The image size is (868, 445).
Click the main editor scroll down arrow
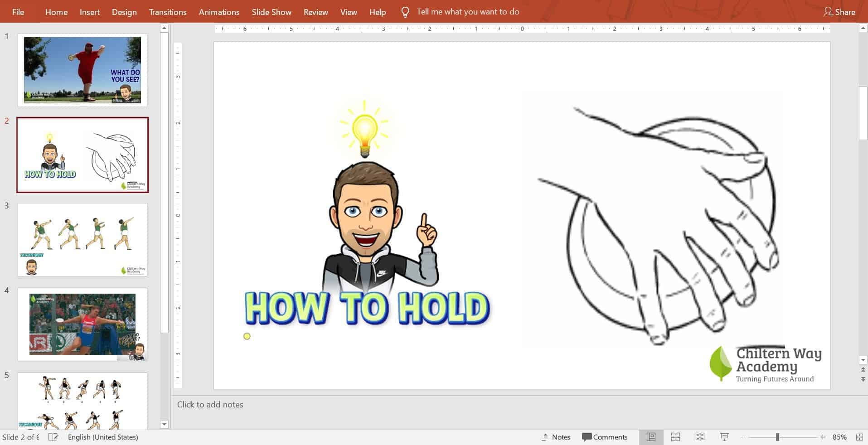click(x=863, y=360)
